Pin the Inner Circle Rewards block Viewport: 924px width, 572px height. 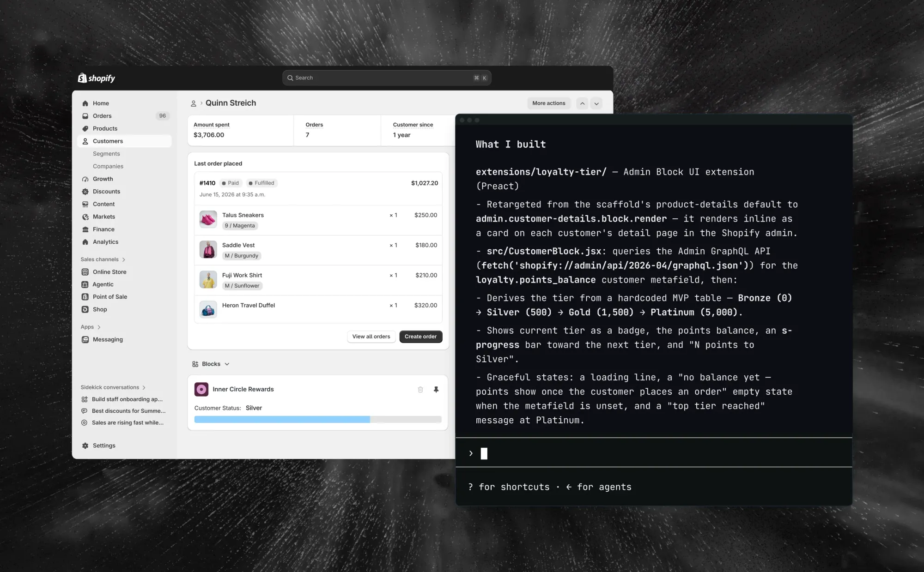coord(436,390)
